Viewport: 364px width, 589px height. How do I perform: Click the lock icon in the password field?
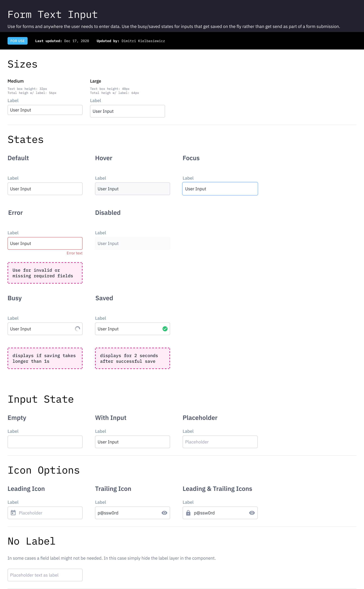click(x=188, y=513)
